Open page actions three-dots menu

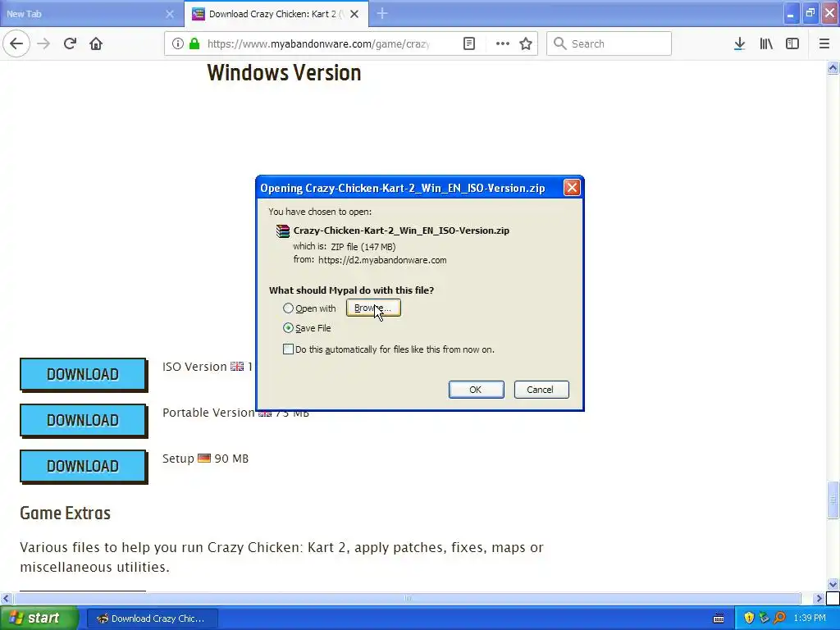[503, 43]
